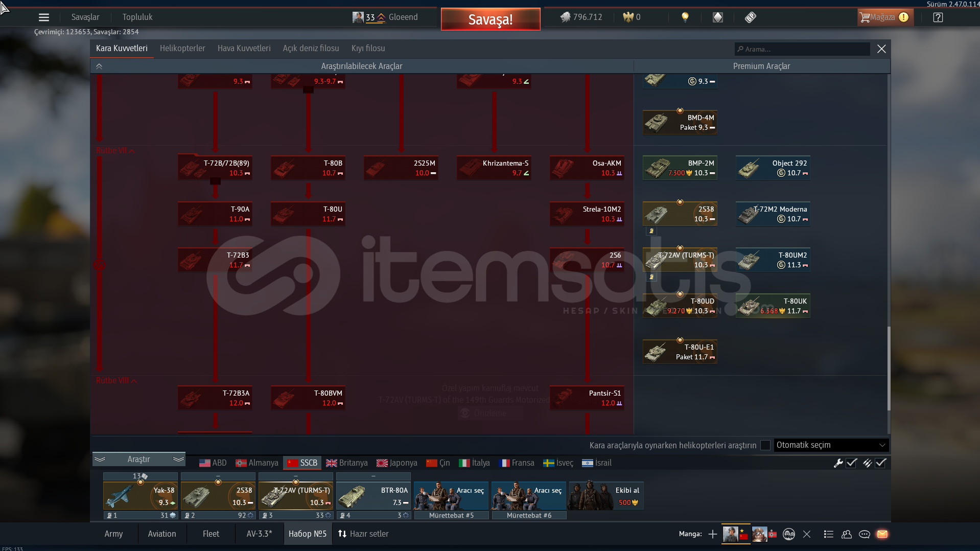Open the chat bubble icon

click(x=865, y=534)
